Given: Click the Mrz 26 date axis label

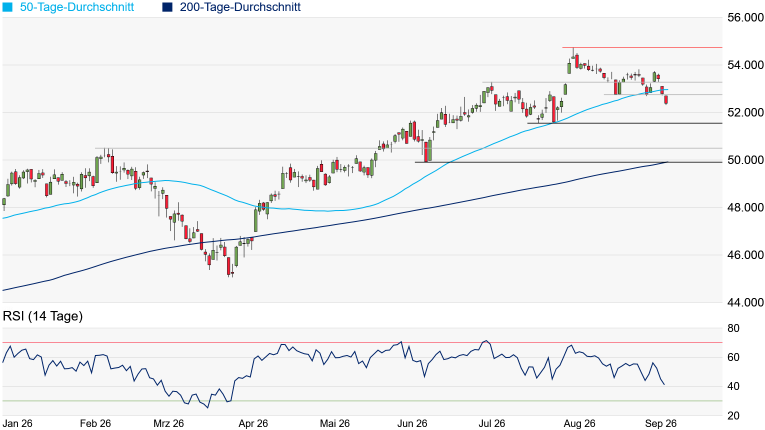Looking at the screenshot, I should click(x=168, y=423).
